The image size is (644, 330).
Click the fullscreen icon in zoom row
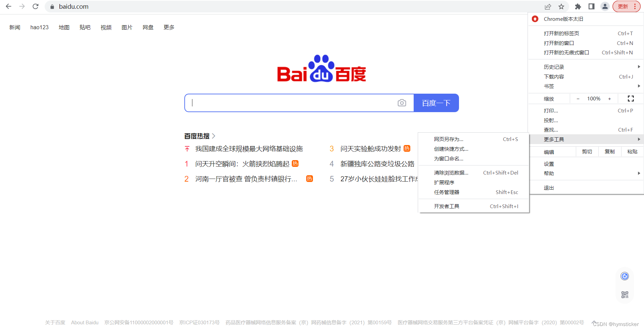point(631,99)
